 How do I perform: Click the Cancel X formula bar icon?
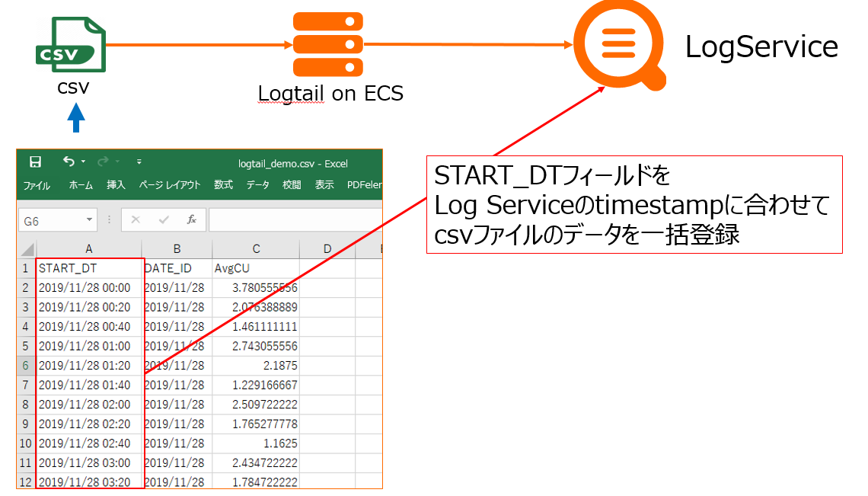click(136, 220)
